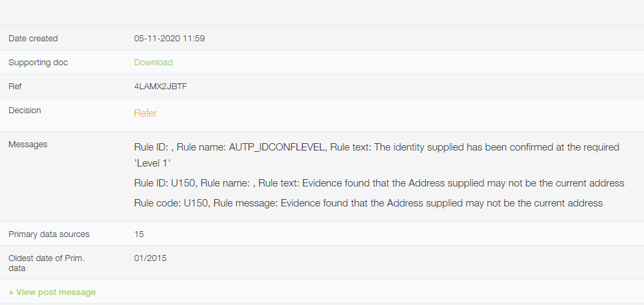Click the Rule ID U150 message line
Viewport: 644px width, 305px height.
point(379,183)
